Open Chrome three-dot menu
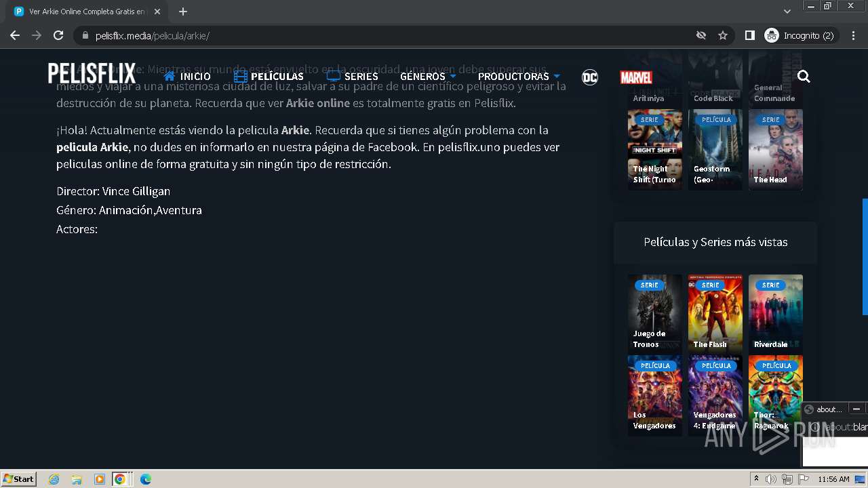 (x=854, y=35)
